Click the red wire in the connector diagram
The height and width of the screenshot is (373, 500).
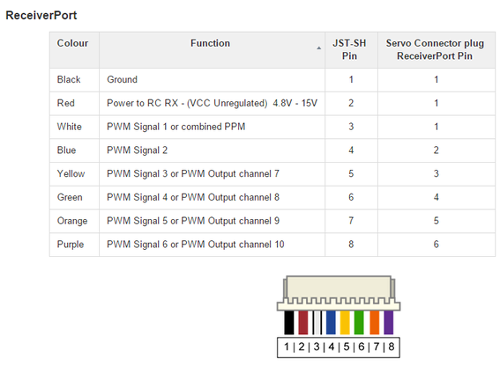click(x=303, y=322)
